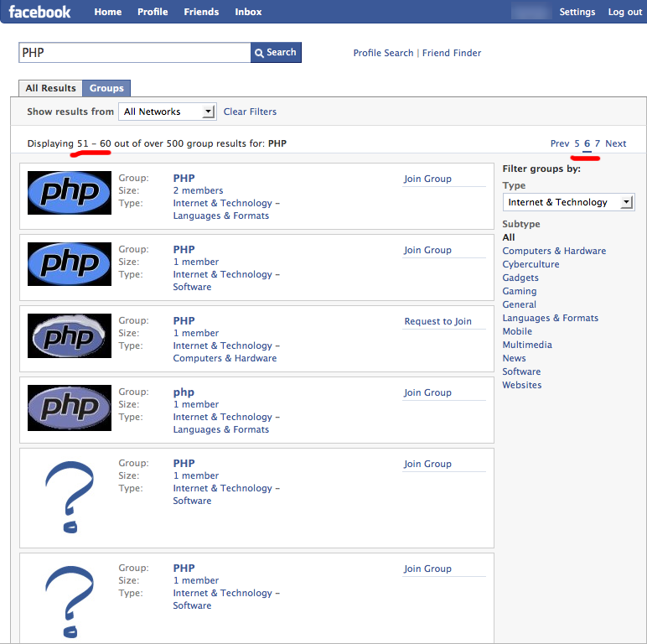Filter by Gadgets subtype

pos(520,278)
